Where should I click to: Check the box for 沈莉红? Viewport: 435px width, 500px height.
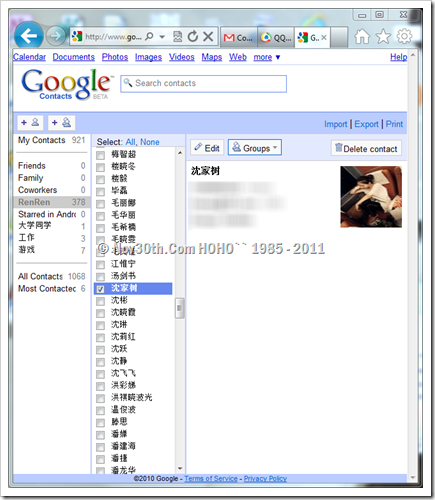pyautogui.click(x=100, y=338)
